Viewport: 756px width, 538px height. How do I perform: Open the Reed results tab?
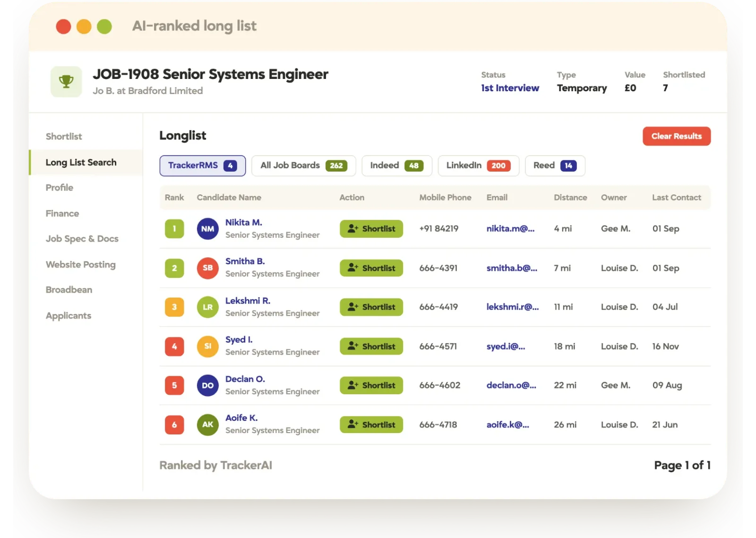pyautogui.click(x=555, y=165)
